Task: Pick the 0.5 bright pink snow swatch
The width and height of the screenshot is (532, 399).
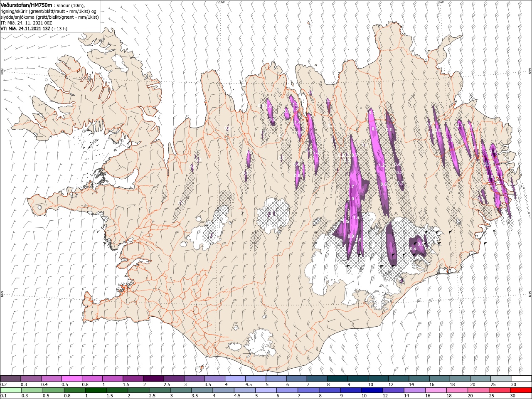Action: pos(71,379)
